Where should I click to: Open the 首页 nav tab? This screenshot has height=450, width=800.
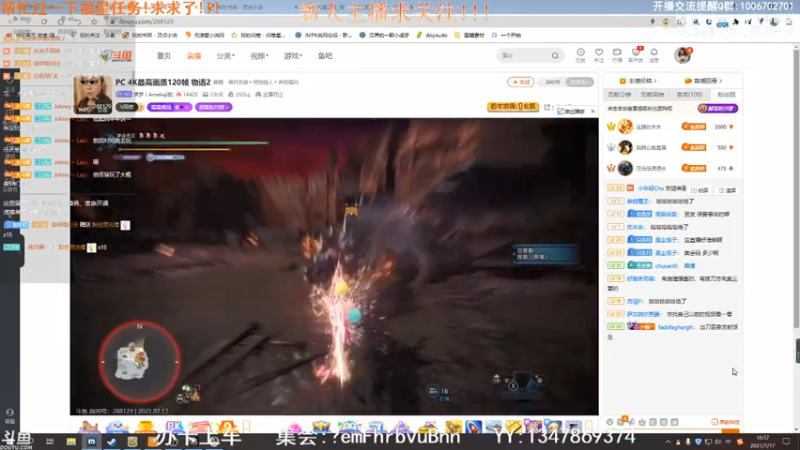(164, 56)
